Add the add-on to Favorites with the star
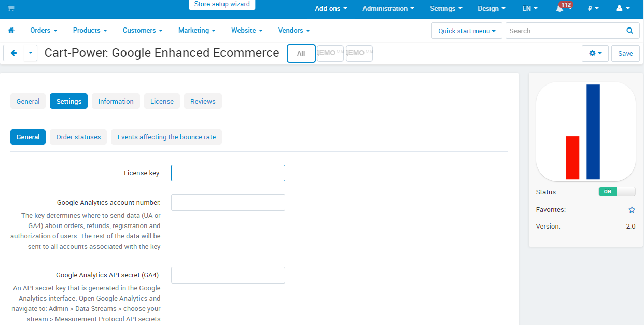This screenshot has width=644, height=325. coord(632,210)
